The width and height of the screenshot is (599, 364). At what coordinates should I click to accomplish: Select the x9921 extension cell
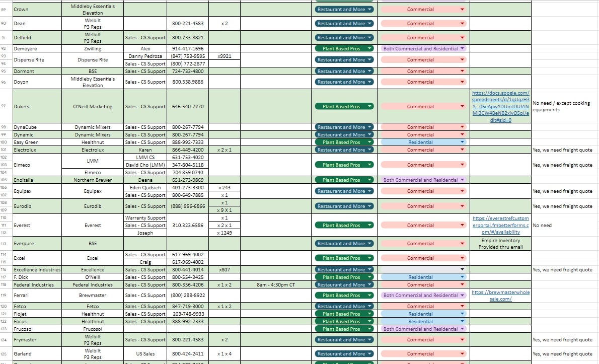click(x=224, y=56)
